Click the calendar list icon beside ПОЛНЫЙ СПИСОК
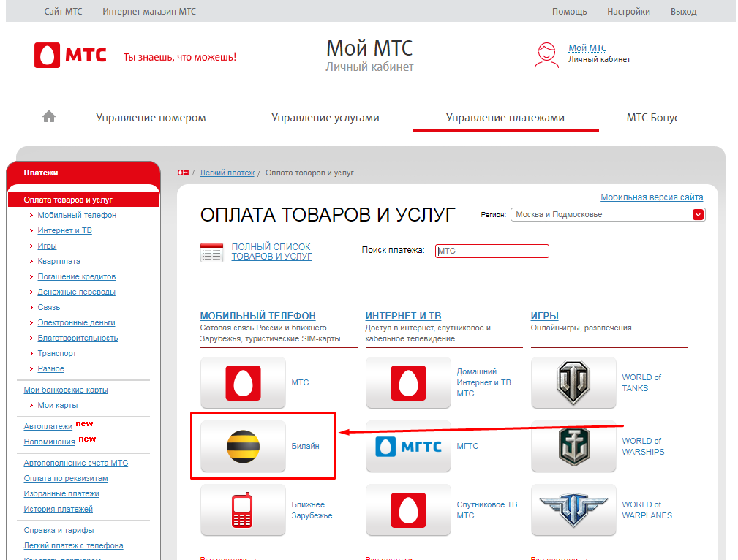 click(x=212, y=252)
